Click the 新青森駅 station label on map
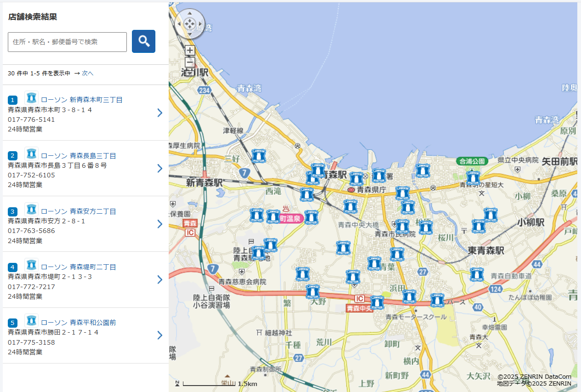581x392 pixels. [205, 183]
